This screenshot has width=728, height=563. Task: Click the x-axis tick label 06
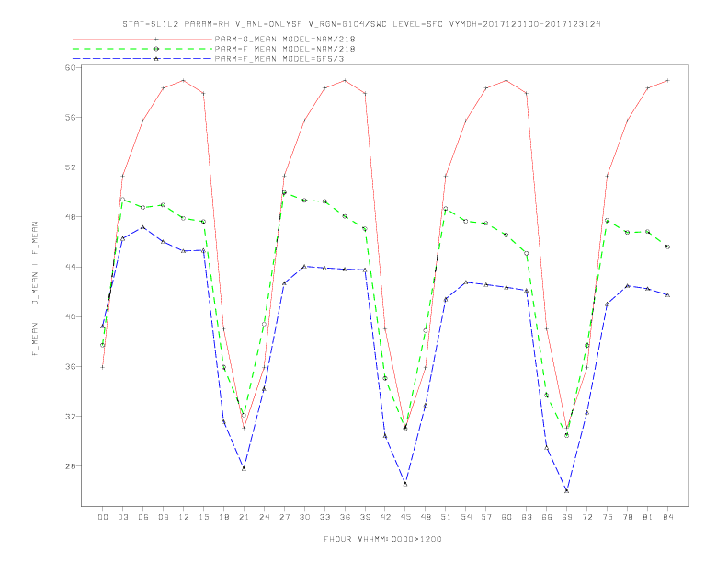tap(143, 517)
